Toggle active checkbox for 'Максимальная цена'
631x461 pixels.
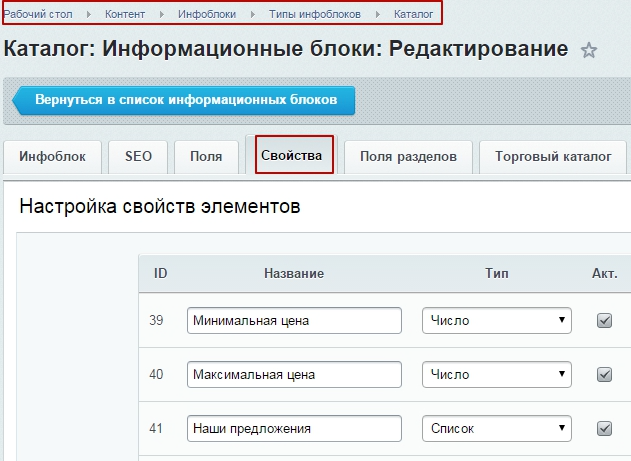tap(604, 375)
